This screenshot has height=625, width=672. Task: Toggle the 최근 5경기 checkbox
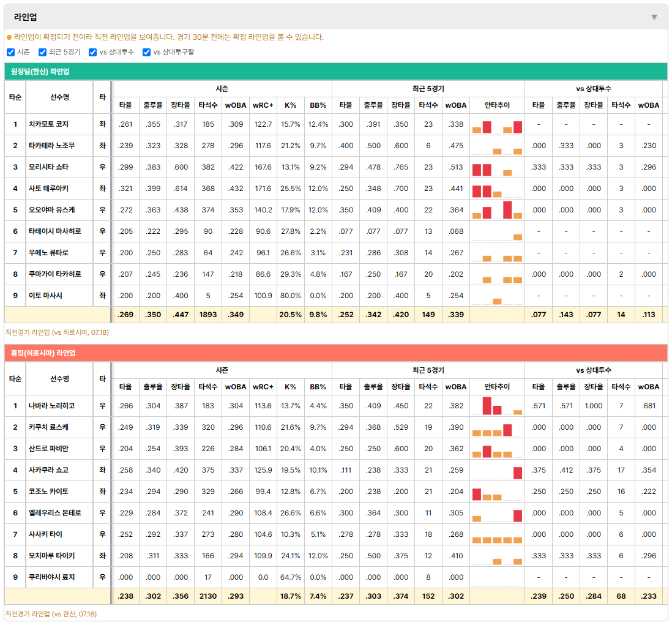(x=42, y=52)
